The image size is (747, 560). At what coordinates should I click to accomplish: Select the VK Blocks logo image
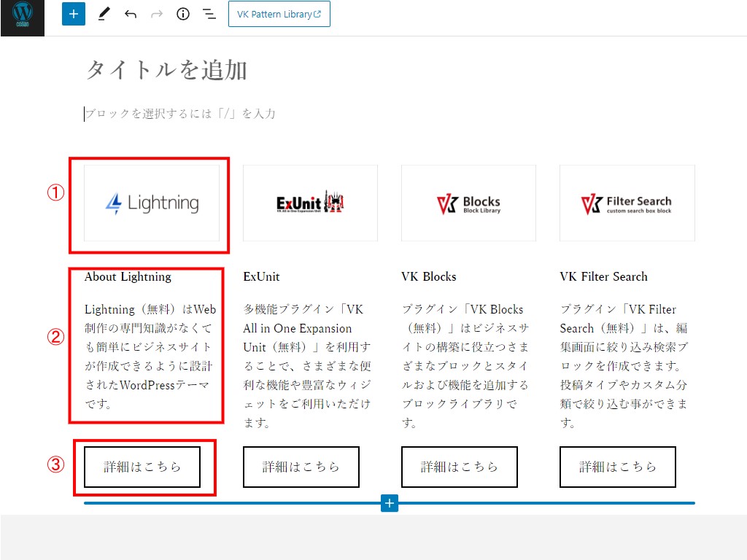(x=468, y=203)
